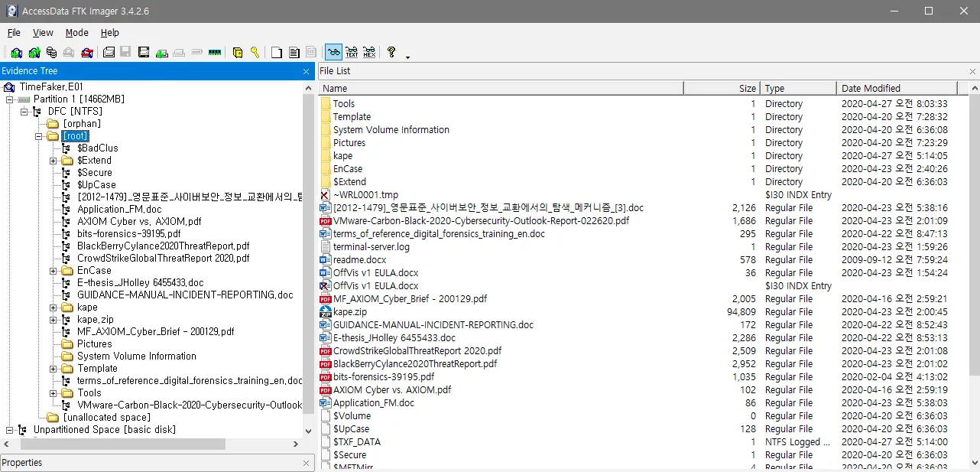980x472 pixels.
Task: Click the TimeFaker.E01 evidence image icon
Action: click(9, 87)
